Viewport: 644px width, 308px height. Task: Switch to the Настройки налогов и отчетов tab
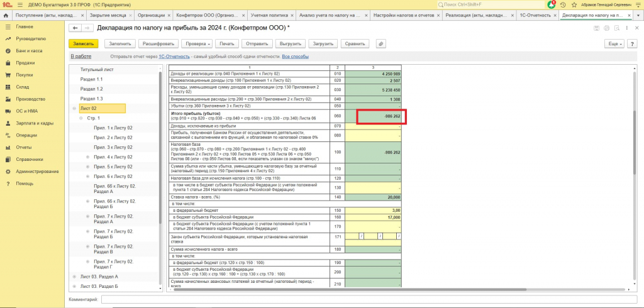403,15
